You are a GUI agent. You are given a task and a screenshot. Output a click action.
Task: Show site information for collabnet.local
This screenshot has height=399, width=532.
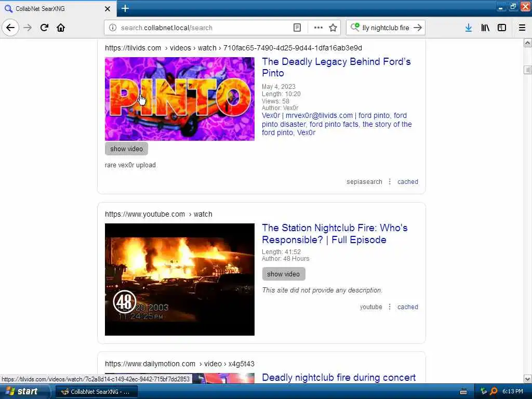(113, 28)
